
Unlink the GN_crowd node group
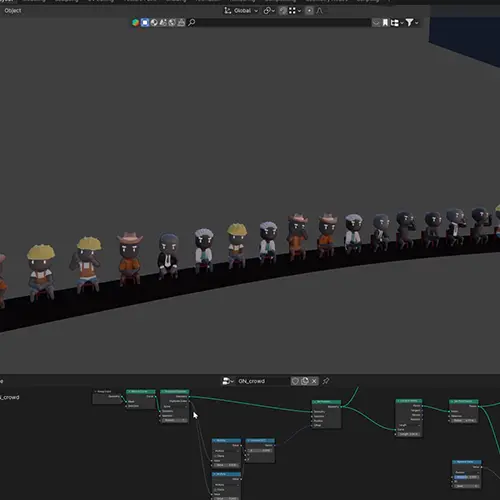(314, 381)
